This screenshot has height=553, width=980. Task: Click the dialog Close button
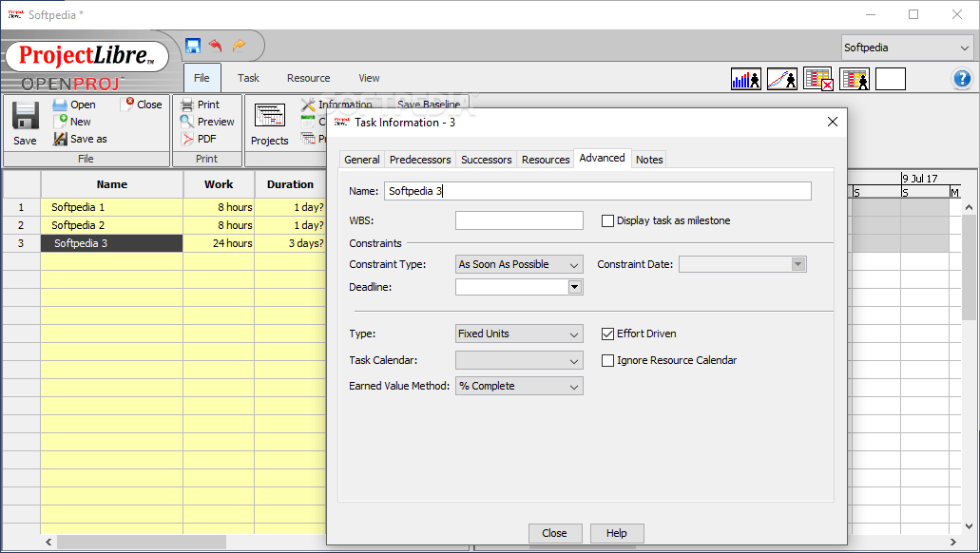pyautogui.click(x=555, y=533)
